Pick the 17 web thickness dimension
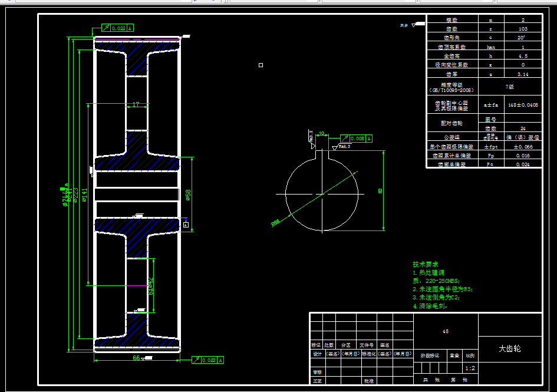The height and width of the screenshot is (392, 557). [136, 104]
